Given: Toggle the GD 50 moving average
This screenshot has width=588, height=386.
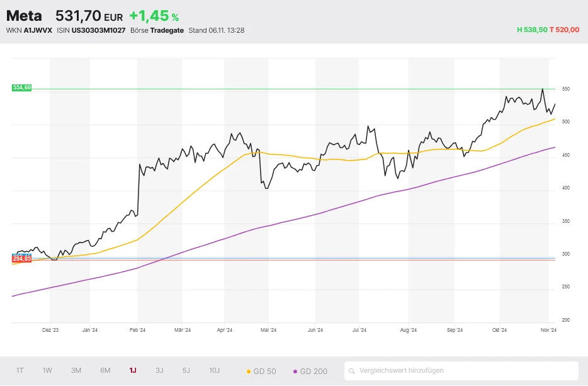Looking at the screenshot, I should (x=261, y=372).
